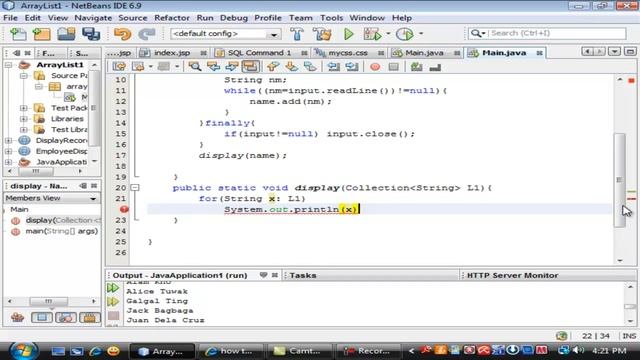Click the Windows Start button
The width and height of the screenshot is (640, 360).
pos(23,351)
